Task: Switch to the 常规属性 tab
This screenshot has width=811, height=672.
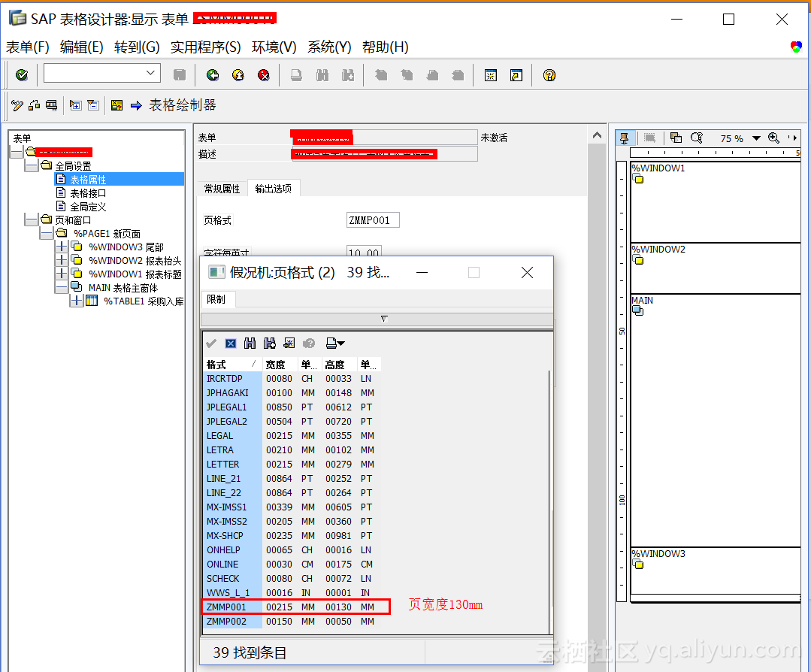Action: [x=222, y=189]
